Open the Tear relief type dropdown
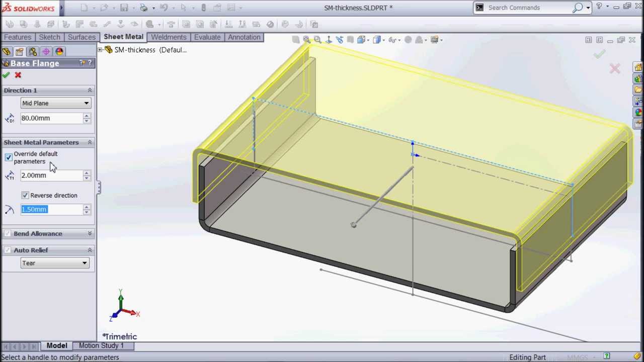Viewport: 644px width, 362px height. point(54,263)
